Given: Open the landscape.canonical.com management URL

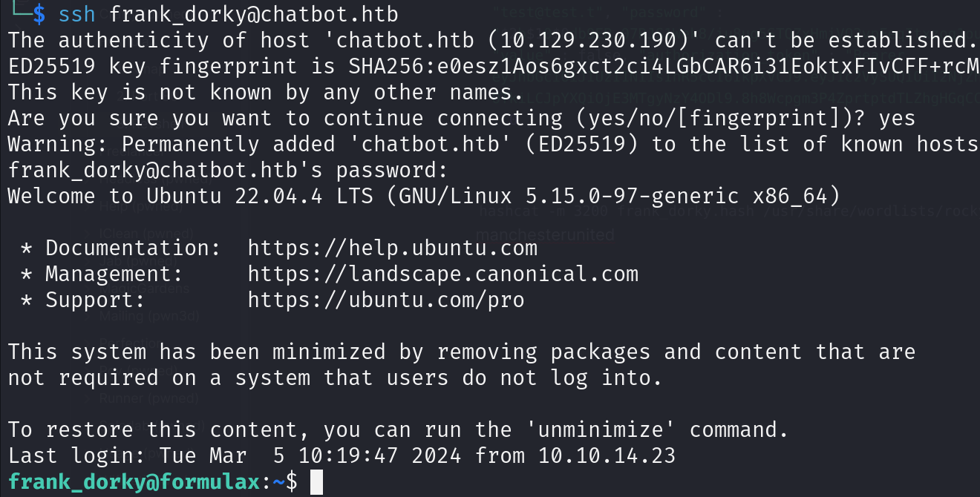Looking at the screenshot, I should click(x=442, y=274).
